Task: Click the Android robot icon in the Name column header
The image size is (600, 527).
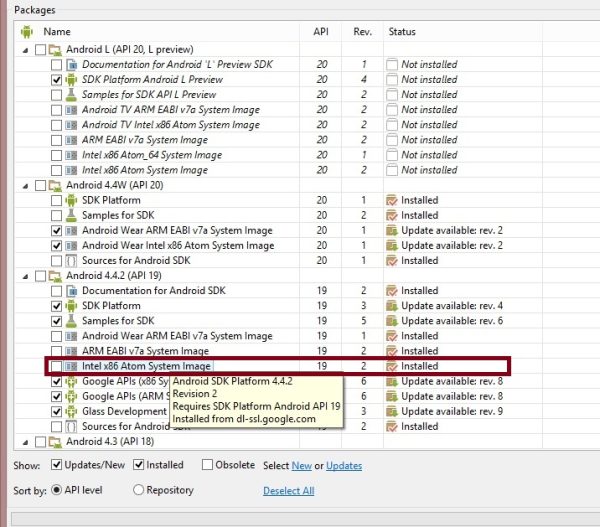Action: [27, 32]
